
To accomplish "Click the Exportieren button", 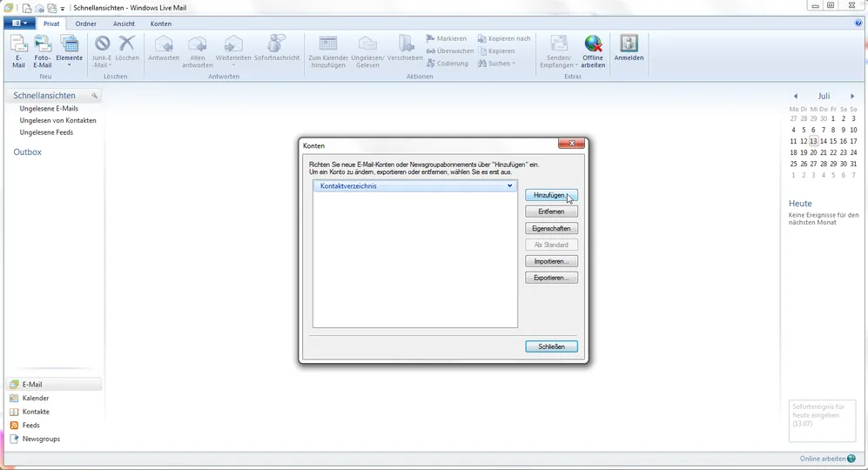I will coord(551,278).
